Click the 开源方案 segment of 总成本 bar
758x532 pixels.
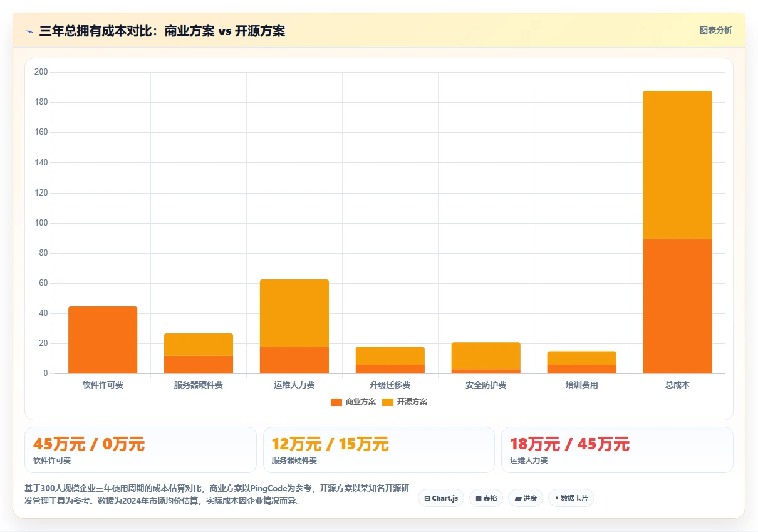tap(677, 165)
